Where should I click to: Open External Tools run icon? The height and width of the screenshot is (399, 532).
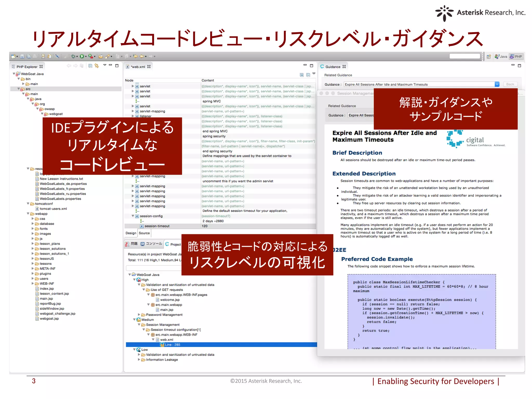(x=90, y=56)
